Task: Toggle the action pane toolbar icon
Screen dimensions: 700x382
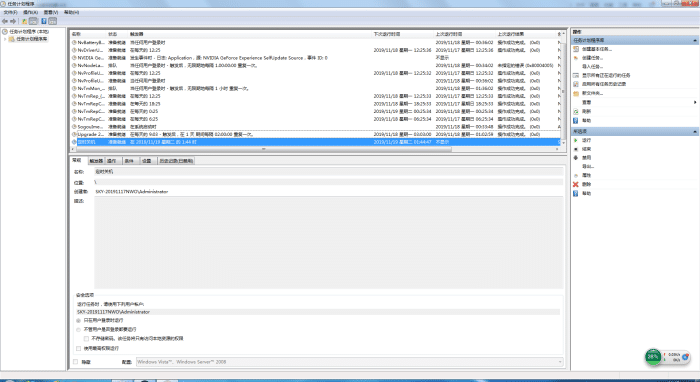Action: (x=53, y=21)
